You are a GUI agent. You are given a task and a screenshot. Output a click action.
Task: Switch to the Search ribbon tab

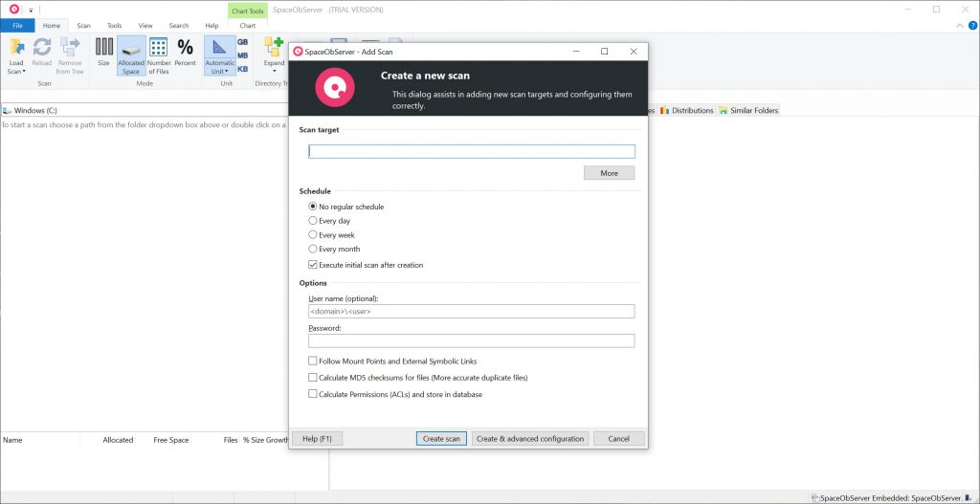pyautogui.click(x=179, y=26)
